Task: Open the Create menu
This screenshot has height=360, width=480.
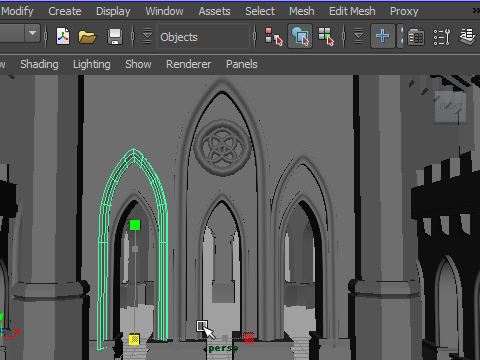Action: pos(65,11)
